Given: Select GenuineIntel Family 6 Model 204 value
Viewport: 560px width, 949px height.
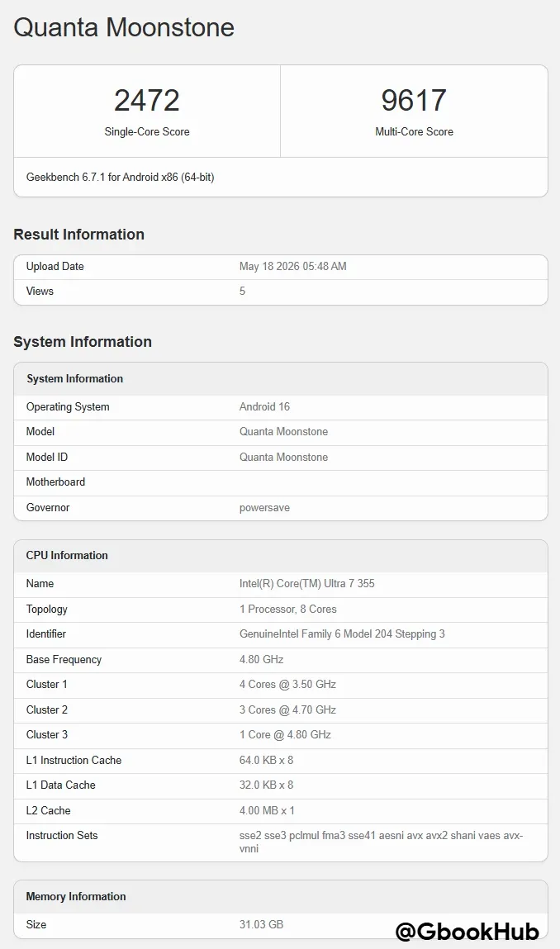Looking at the screenshot, I should point(342,634).
